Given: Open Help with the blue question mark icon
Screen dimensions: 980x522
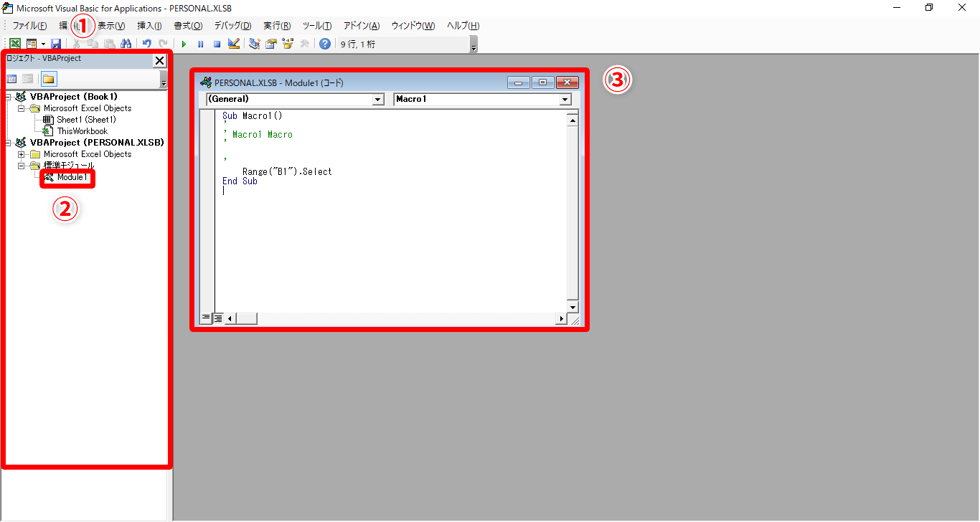Looking at the screenshot, I should (324, 44).
